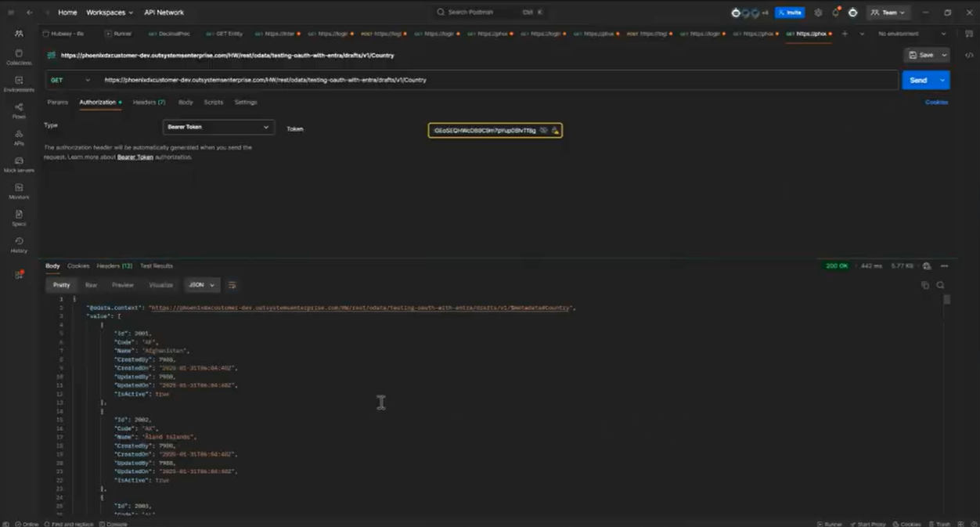Toggle line wrap in the response viewer
This screenshot has width=980, height=527.
point(232,285)
